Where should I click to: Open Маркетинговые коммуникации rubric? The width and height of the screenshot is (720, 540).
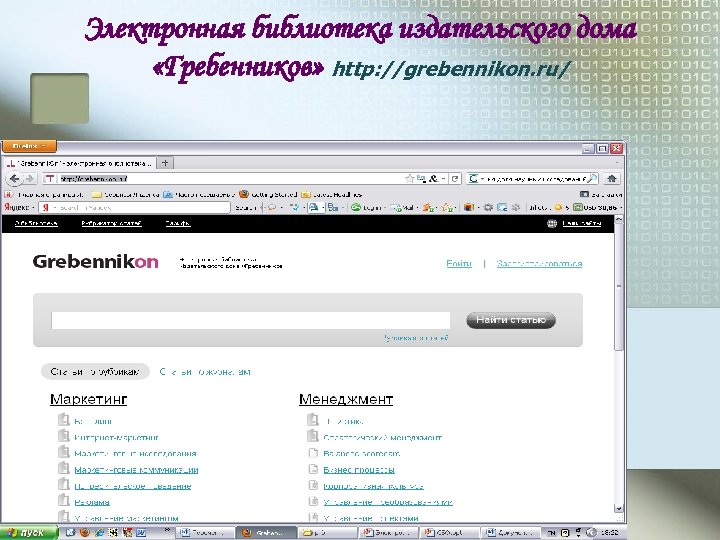(x=136, y=470)
